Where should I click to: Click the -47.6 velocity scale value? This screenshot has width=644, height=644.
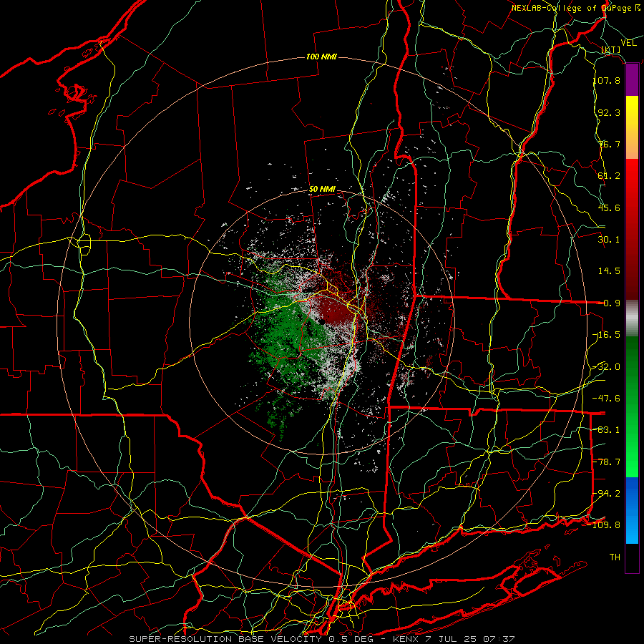pyautogui.click(x=607, y=399)
